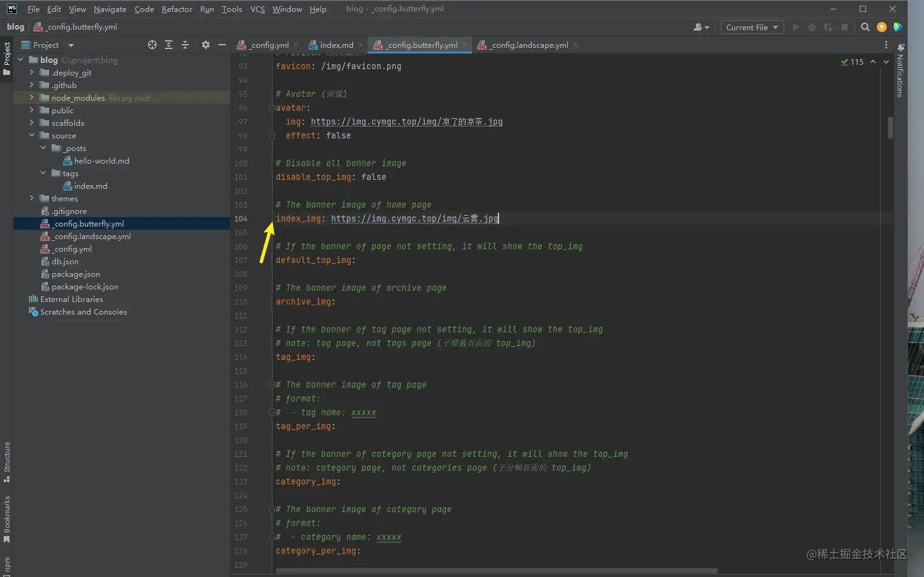The width and height of the screenshot is (924, 577).
Task: Click Expand All in Project panel
Action: (169, 45)
